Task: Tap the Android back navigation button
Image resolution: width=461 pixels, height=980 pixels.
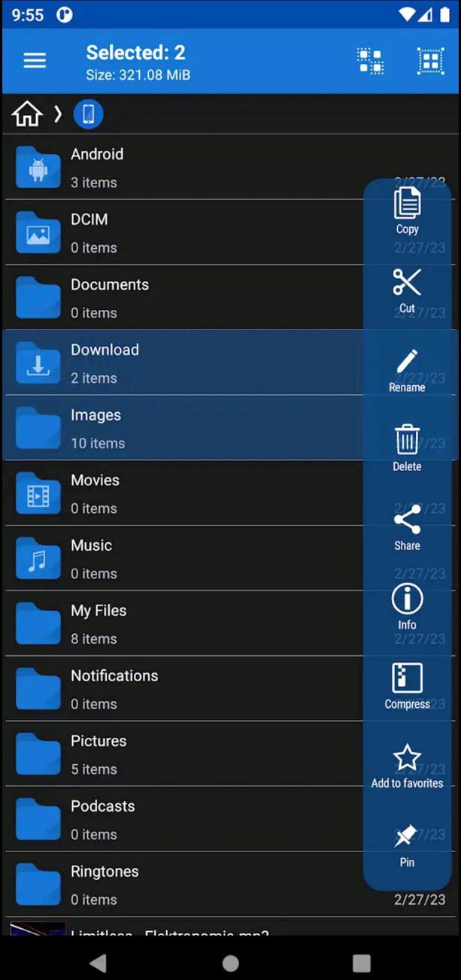Action: point(99,963)
